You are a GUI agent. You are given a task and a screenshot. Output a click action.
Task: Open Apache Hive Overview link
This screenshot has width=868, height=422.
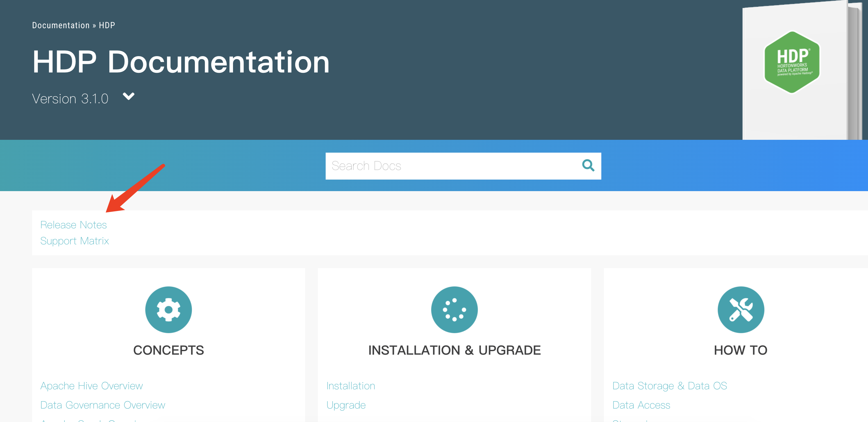coord(92,385)
